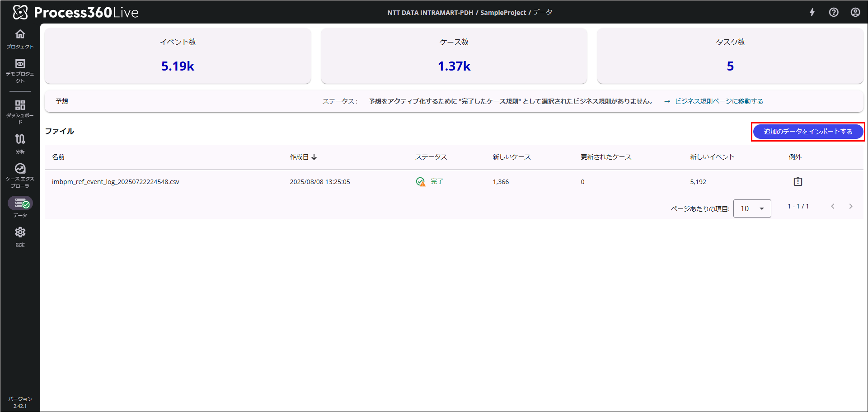Open Case Explorer from the sidebar
The width and height of the screenshot is (868, 412).
pyautogui.click(x=20, y=169)
